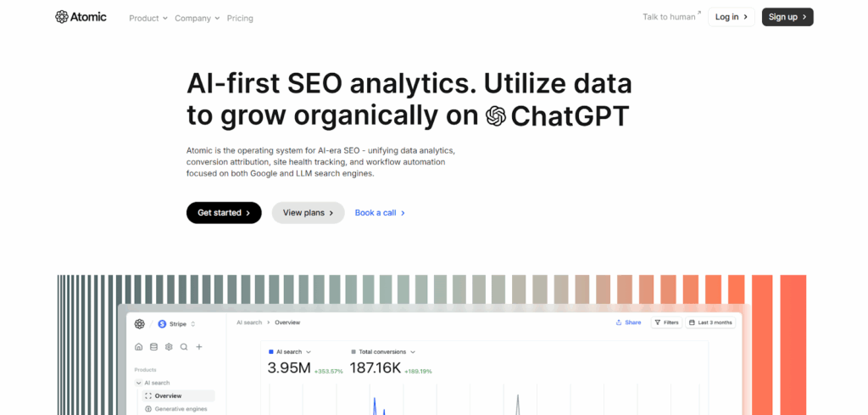
Task: Click the Get started button
Action: [224, 213]
